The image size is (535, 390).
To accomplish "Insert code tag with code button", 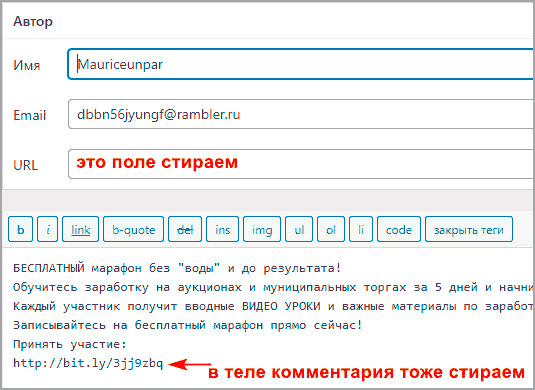I will (399, 229).
